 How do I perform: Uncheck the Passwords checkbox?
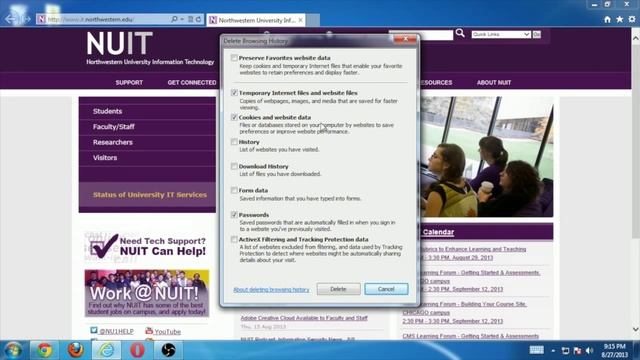coord(234,215)
